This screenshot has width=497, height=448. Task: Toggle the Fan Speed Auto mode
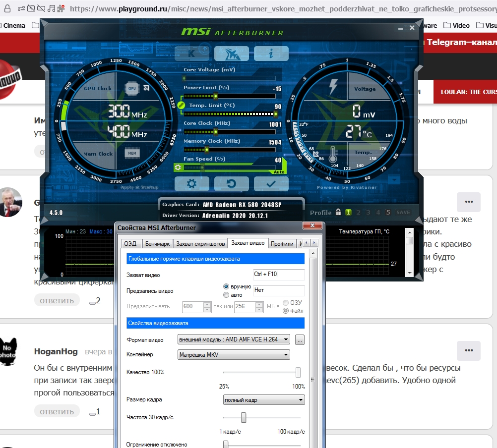coord(279,171)
